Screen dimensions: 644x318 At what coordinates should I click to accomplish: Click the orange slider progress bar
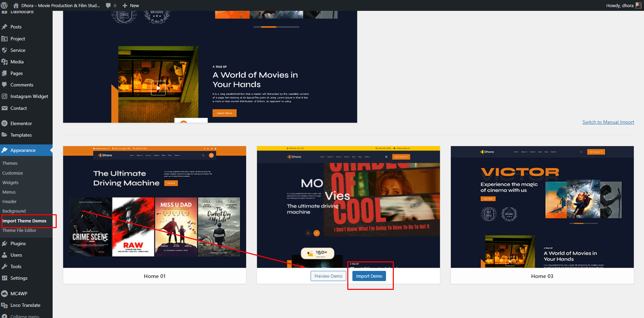point(269,27)
